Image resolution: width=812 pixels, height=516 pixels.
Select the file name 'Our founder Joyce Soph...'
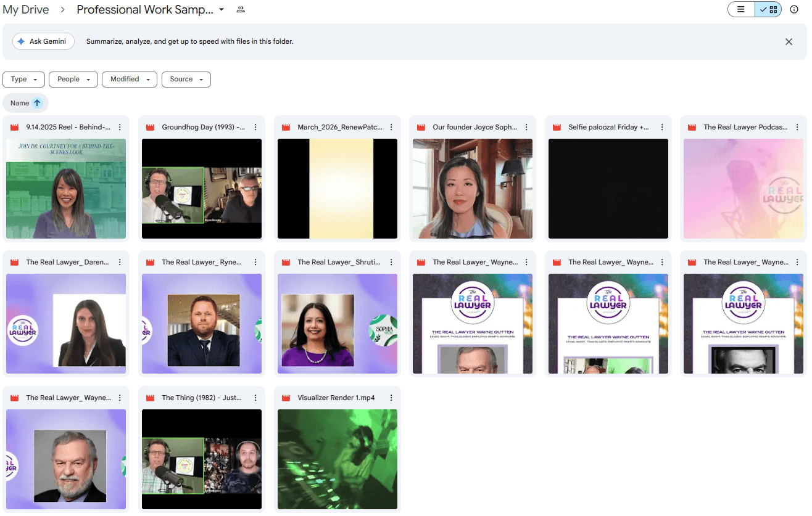click(x=475, y=127)
